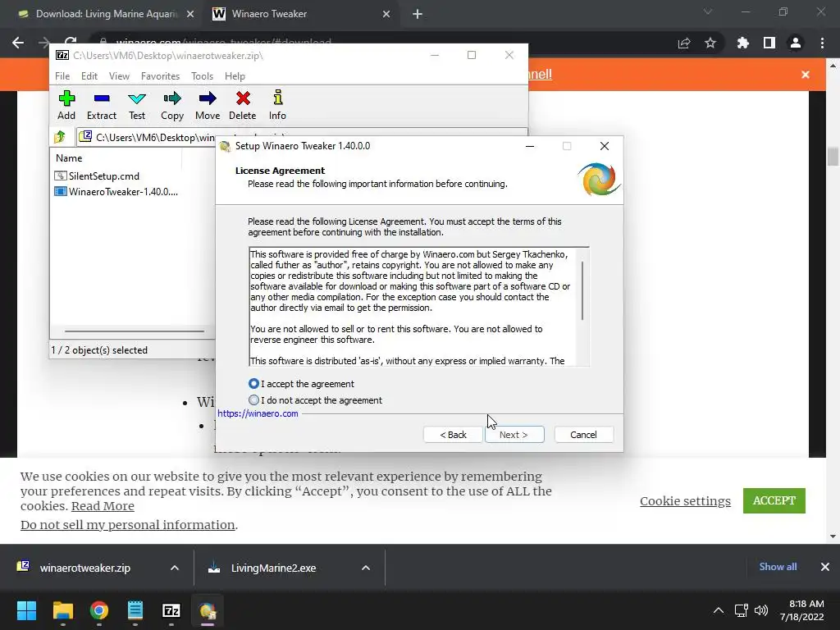
Task: Close the Living Marine Aquarium tab
Action: point(190,14)
